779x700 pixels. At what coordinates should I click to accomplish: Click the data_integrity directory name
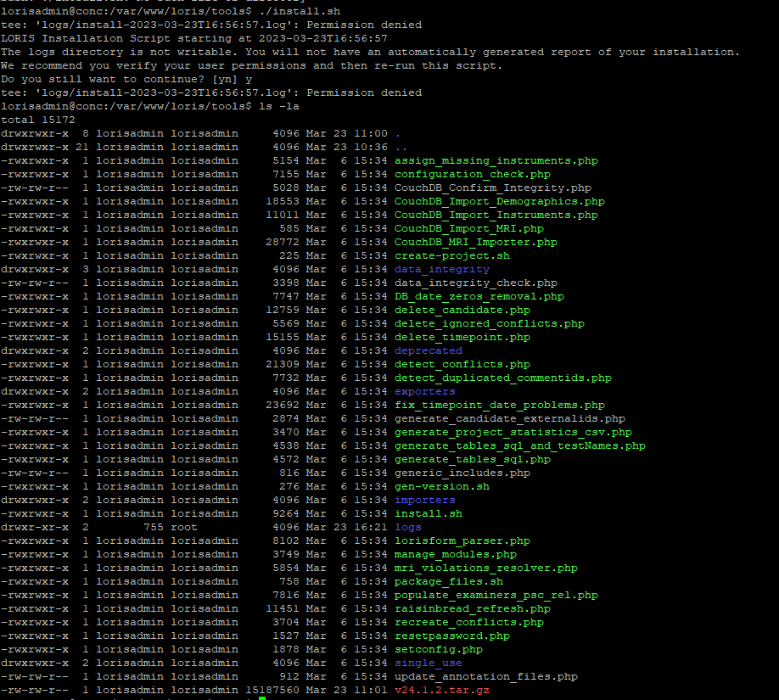(x=441, y=269)
